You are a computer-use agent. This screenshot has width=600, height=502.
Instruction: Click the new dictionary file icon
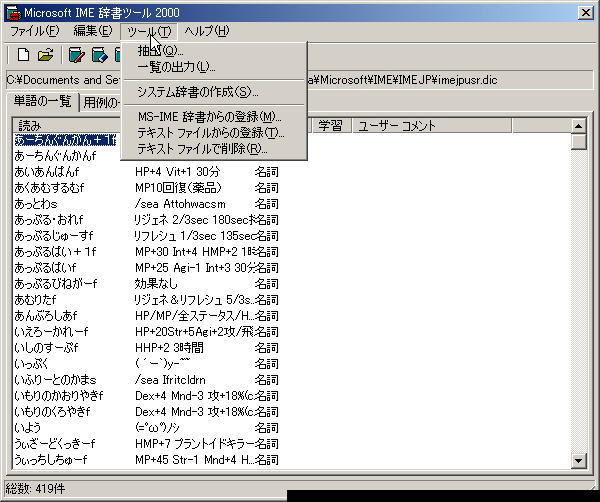(23, 55)
